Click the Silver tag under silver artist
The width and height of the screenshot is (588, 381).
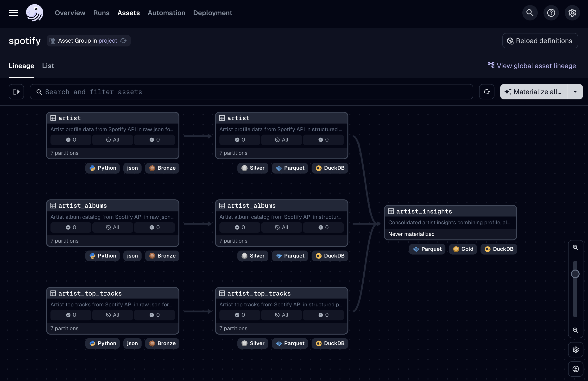coord(253,168)
